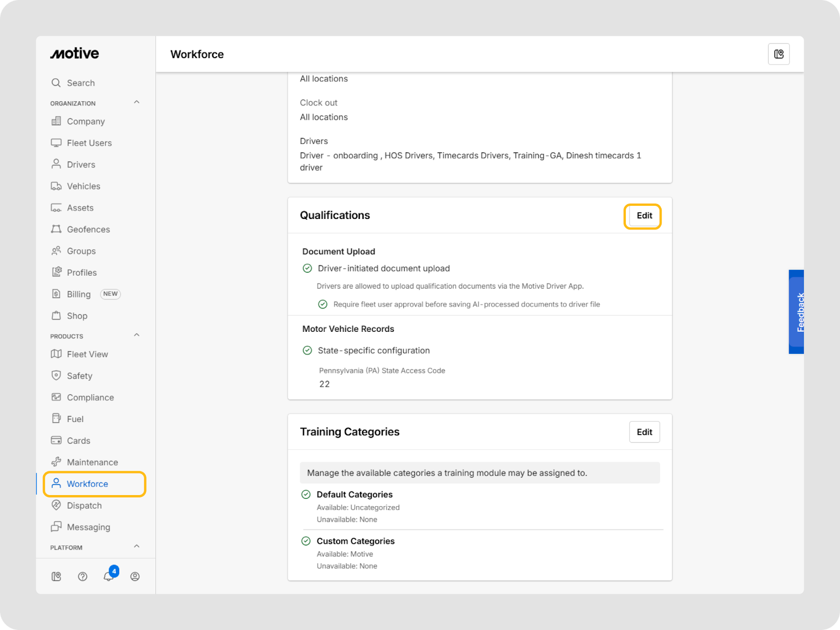Edit the Qualifications section

644,216
